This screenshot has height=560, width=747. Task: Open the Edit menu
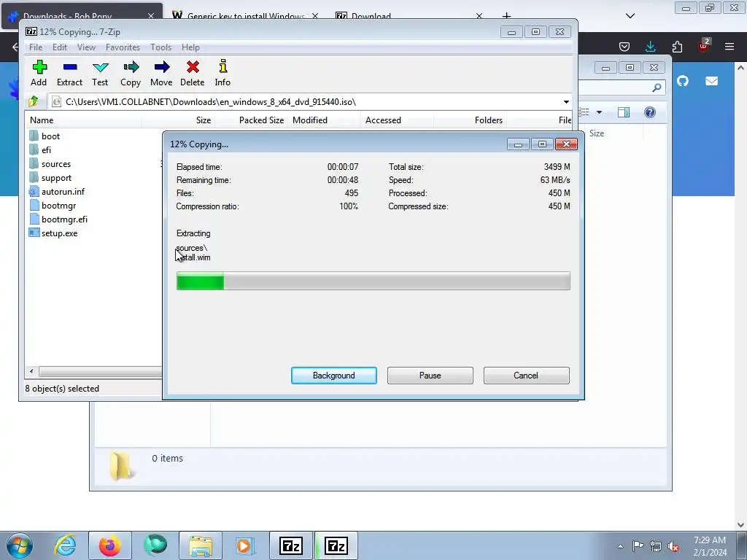(x=60, y=47)
